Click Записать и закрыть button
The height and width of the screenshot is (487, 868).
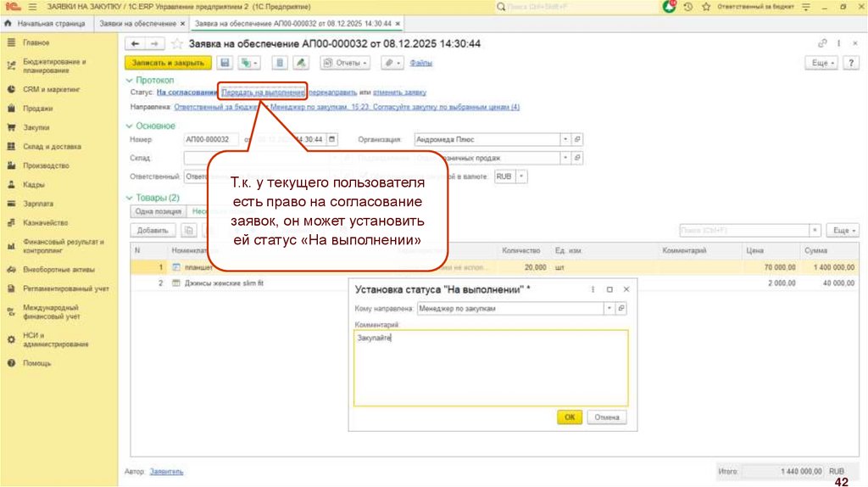pos(169,63)
